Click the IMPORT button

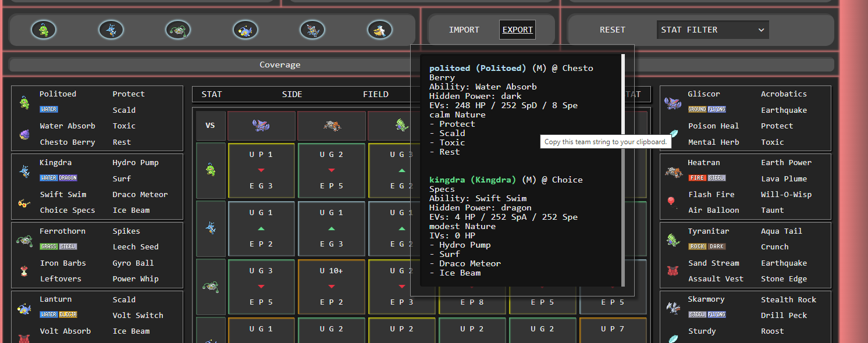click(x=464, y=30)
